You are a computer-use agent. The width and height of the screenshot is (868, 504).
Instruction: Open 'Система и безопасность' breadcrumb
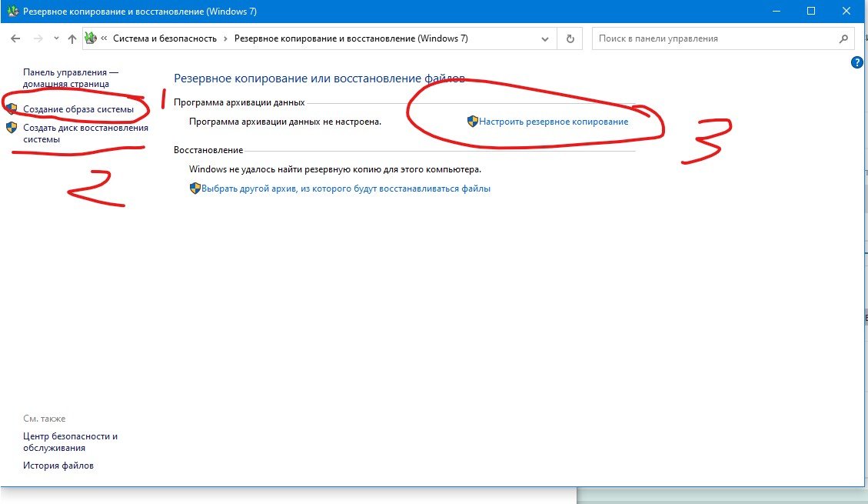[165, 38]
